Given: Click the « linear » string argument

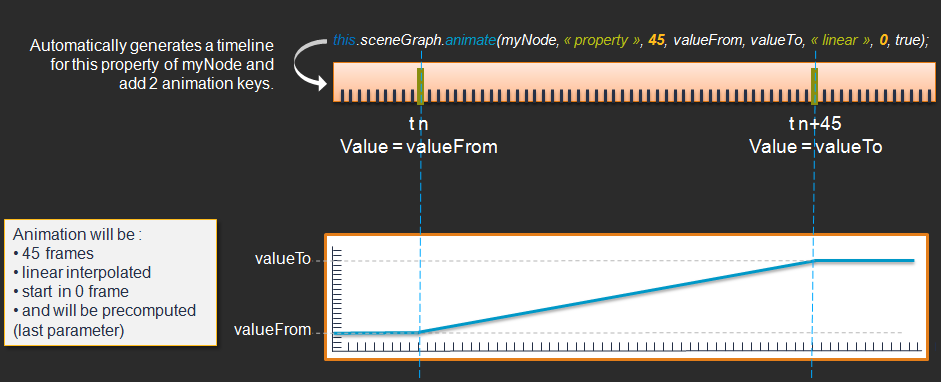Looking at the screenshot, I should 841,41.
